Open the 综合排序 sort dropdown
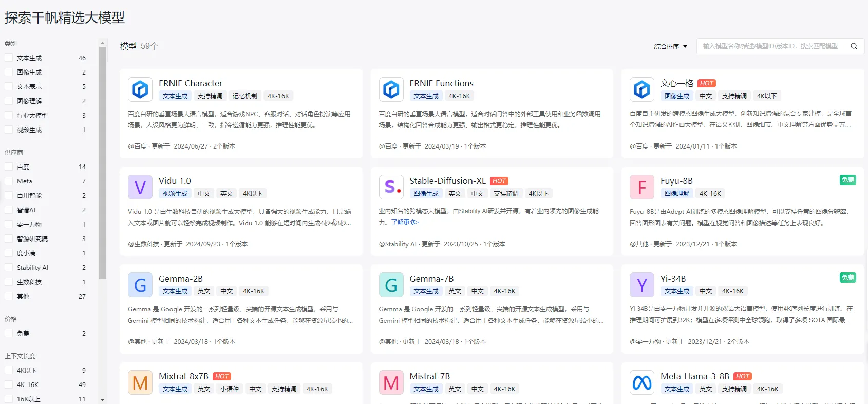Screen dimensions: 868x404 670,46
